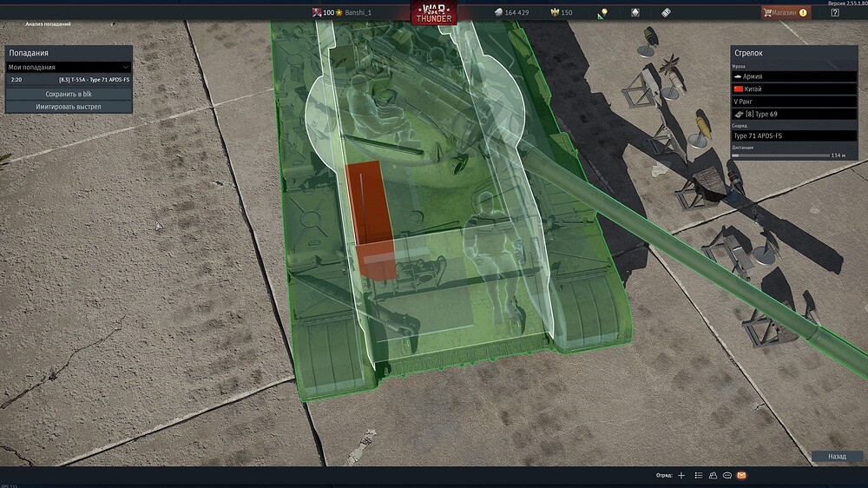This screenshot has height=488, width=868.
Task: Click Имитировать выстрел button
Action: (69, 107)
